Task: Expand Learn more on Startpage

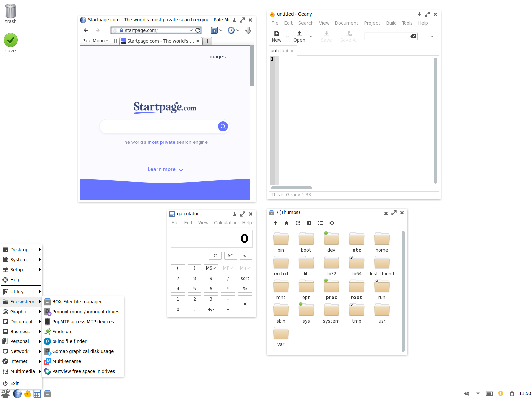Action: (x=166, y=169)
